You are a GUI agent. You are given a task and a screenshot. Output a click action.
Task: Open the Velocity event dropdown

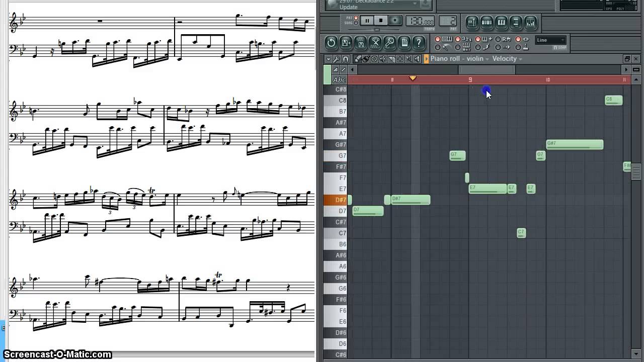tap(507, 59)
